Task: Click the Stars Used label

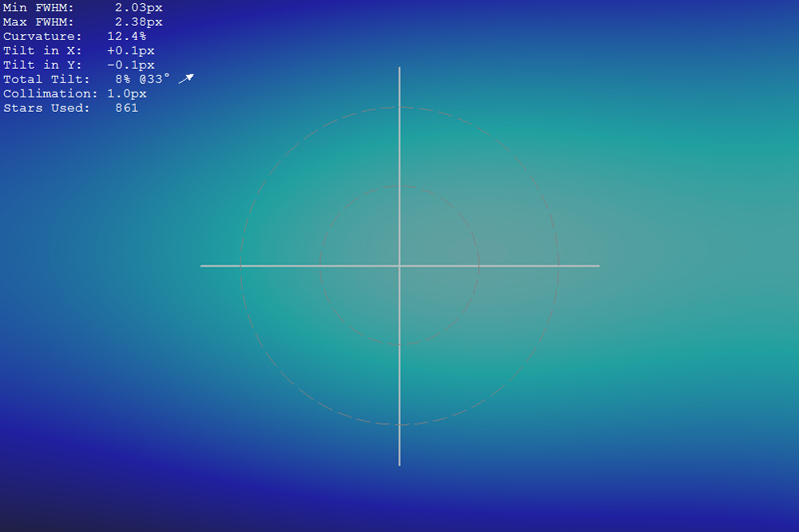Action: coord(46,108)
